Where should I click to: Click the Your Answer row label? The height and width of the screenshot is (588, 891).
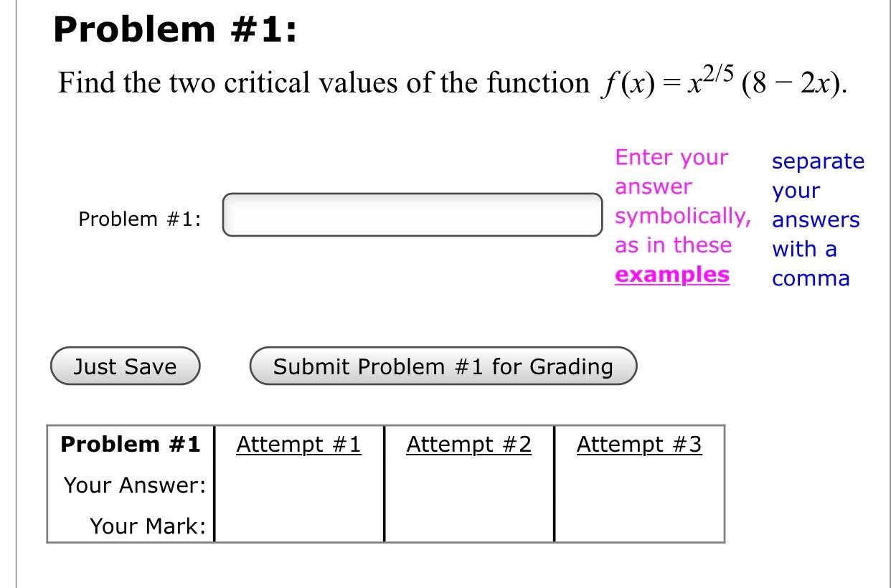pyautogui.click(x=133, y=484)
